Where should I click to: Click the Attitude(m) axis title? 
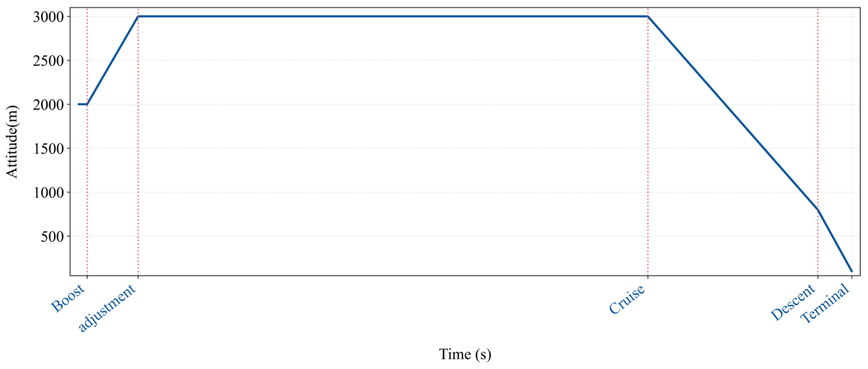(12, 142)
